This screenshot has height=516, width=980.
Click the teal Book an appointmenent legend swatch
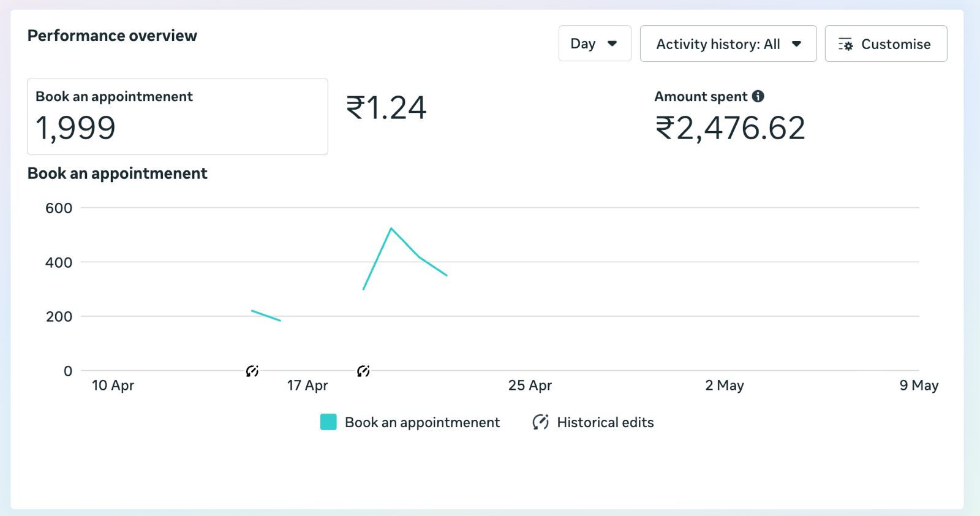tap(328, 422)
